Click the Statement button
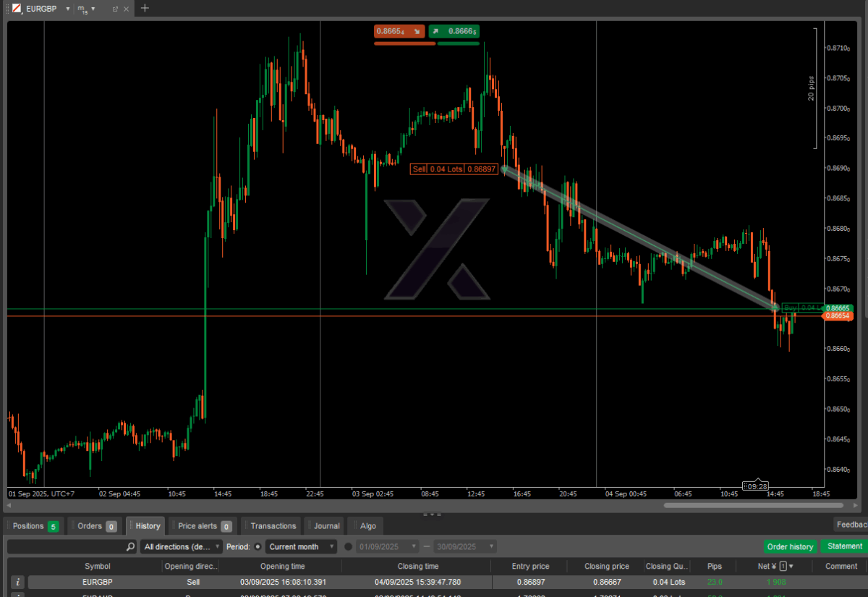 tap(844, 546)
